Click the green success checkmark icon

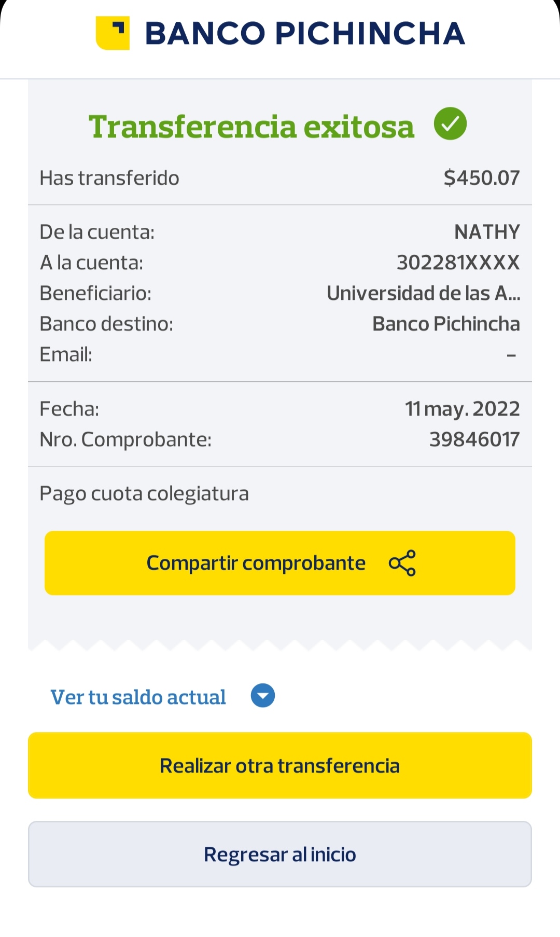pos(450,124)
